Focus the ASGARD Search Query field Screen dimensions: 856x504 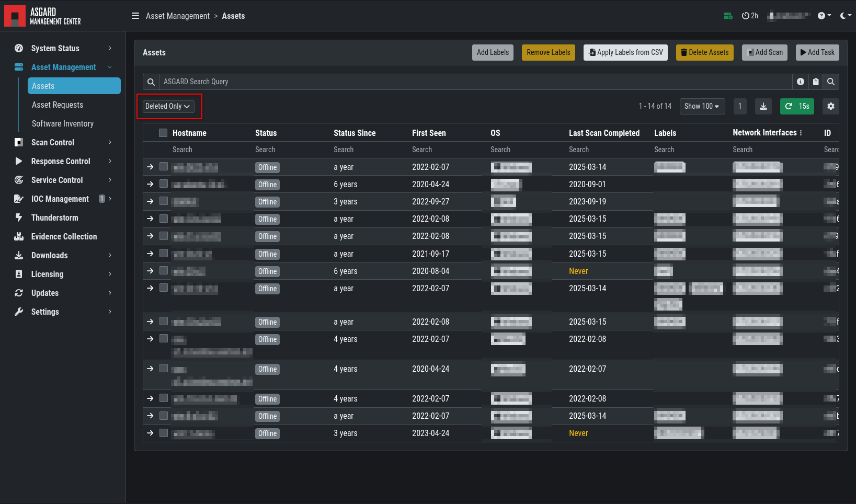click(x=475, y=82)
